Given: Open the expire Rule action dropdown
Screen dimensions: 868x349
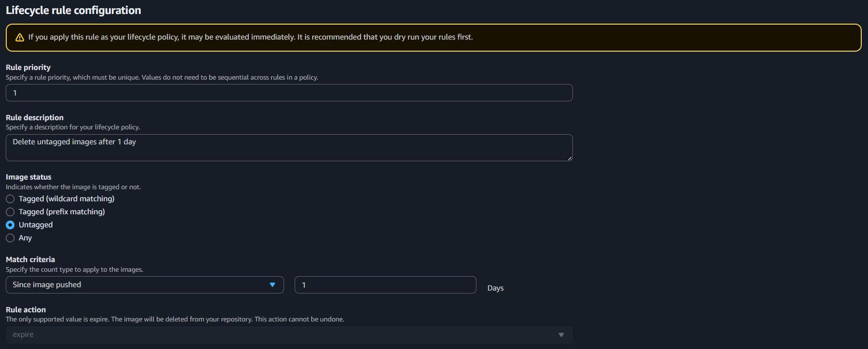Looking at the screenshot, I should (x=288, y=335).
